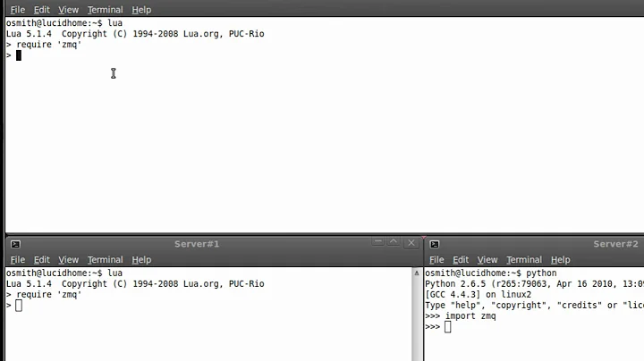Open Edit menu in top terminal window
This screenshot has height=361, width=644.
click(41, 10)
